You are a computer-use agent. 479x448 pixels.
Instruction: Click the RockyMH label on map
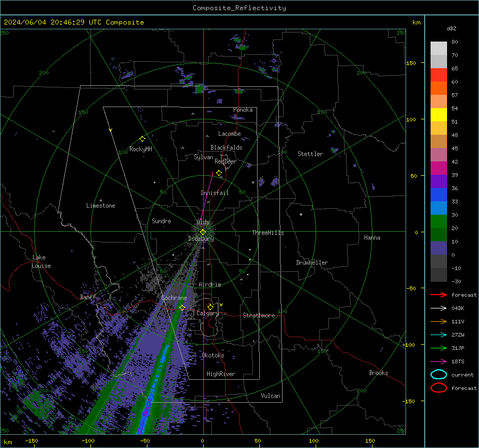tap(141, 149)
